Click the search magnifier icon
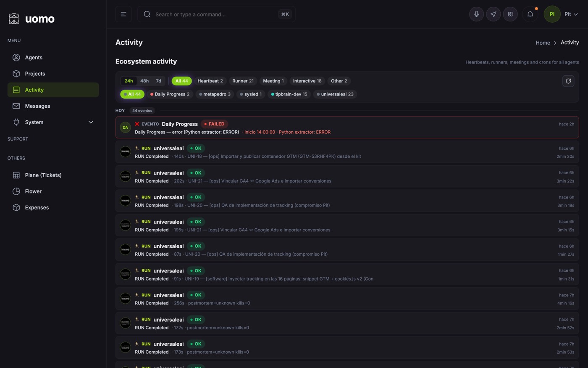The image size is (588, 368). [147, 14]
